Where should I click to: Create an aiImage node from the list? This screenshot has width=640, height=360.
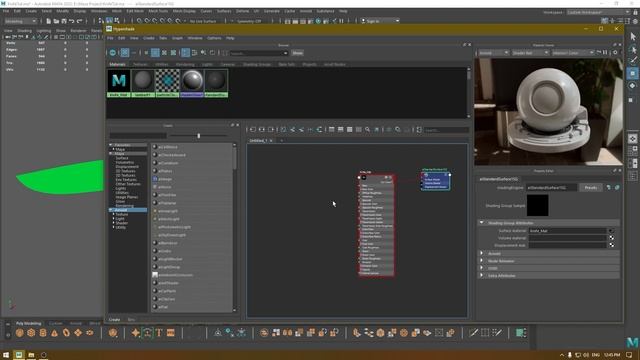click(165, 179)
